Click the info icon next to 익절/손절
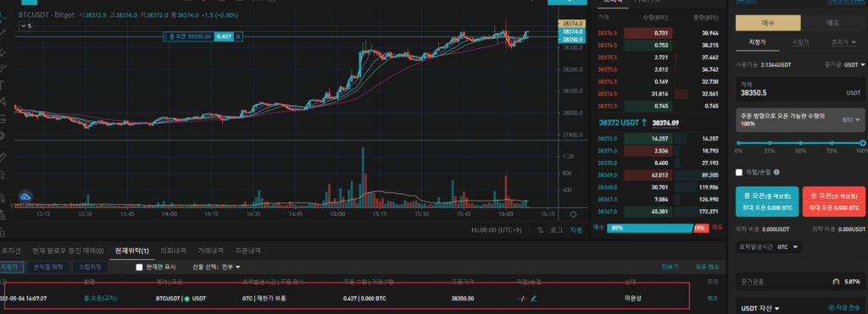Viewport: 868px width, 314px height. (x=776, y=173)
